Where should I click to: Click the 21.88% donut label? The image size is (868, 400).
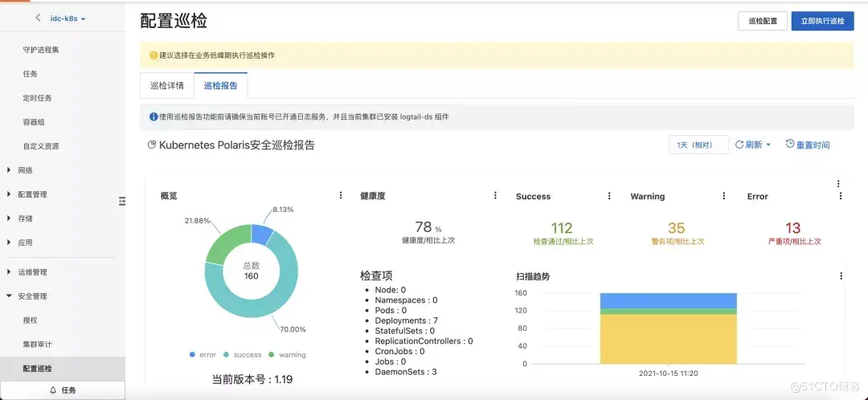pyautogui.click(x=197, y=220)
